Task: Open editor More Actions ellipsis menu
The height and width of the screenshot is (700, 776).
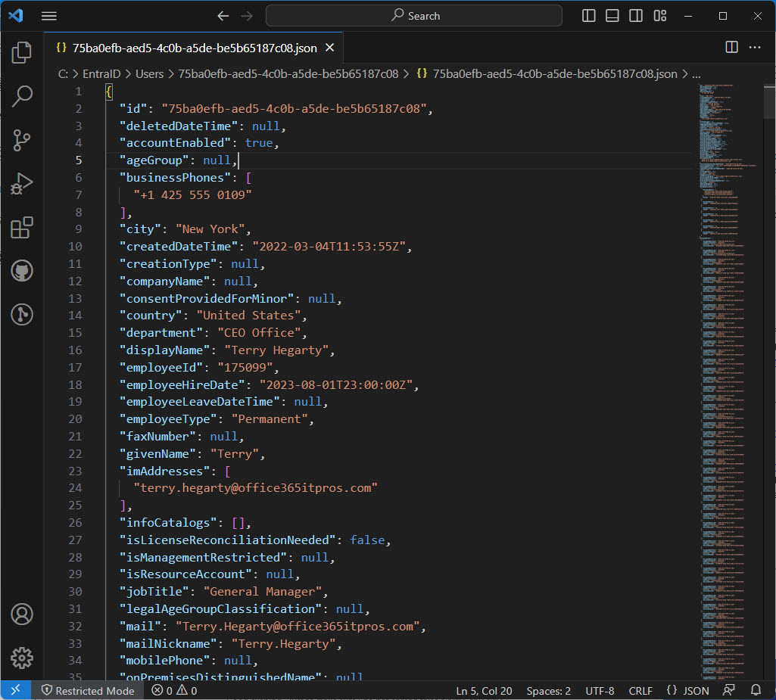Action: pos(755,47)
